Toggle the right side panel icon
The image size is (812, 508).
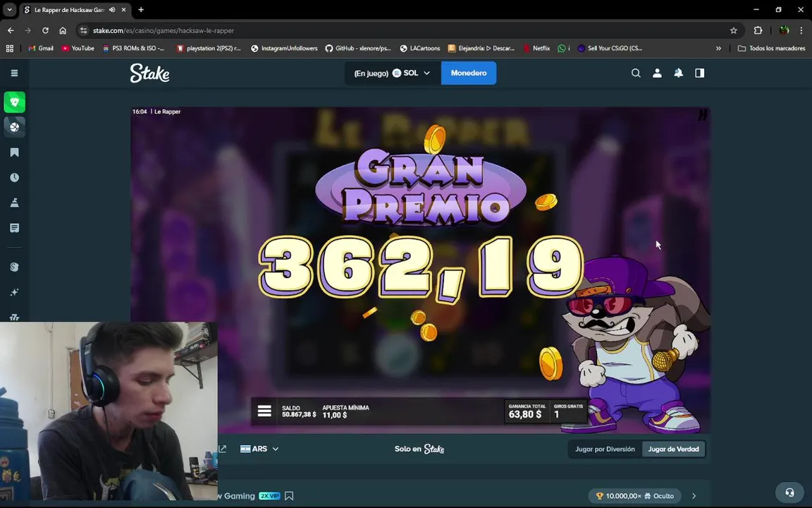pyautogui.click(x=700, y=73)
